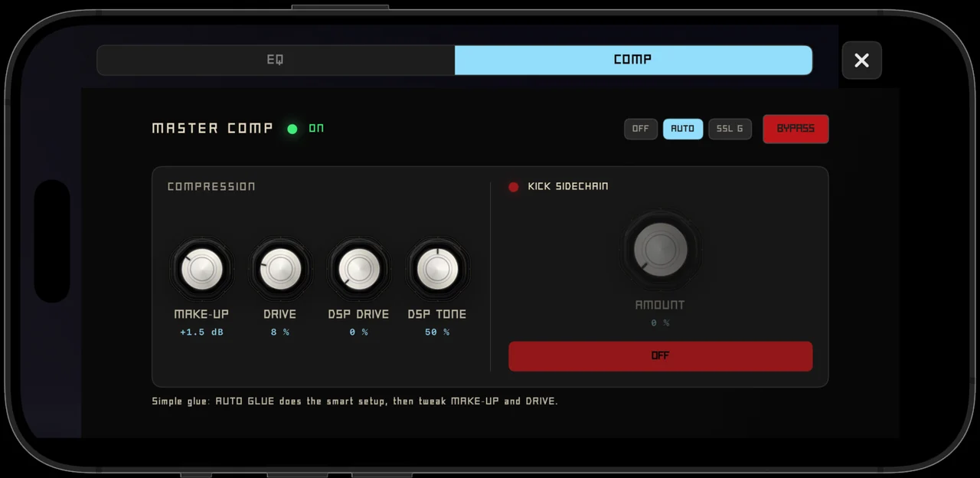Switch to the EQ tab
This screenshot has height=478, width=980.
coord(276,60)
